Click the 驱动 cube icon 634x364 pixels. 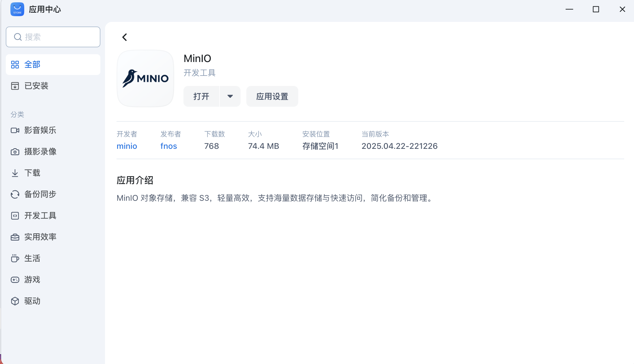(x=15, y=301)
